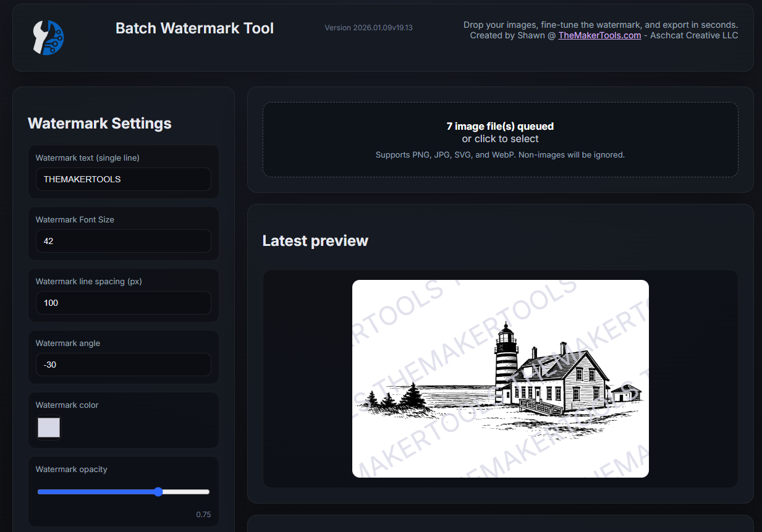The width and height of the screenshot is (762, 532).
Task: Click the Latest preview section title
Action: click(x=315, y=241)
